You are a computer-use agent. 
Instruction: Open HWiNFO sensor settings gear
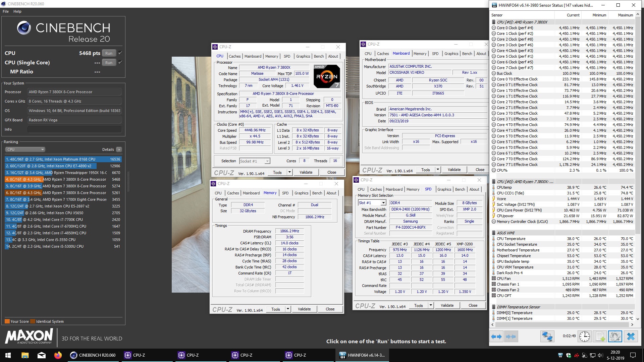pos(615,336)
